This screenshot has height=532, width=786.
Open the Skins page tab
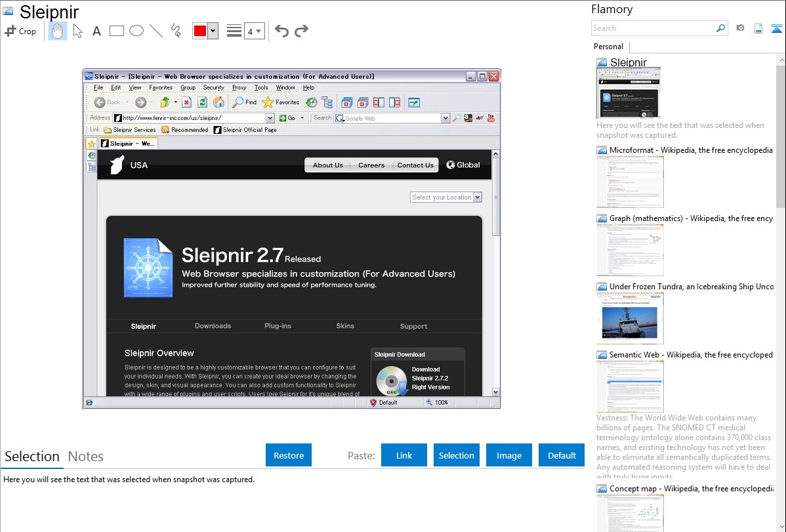(x=345, y=326)
